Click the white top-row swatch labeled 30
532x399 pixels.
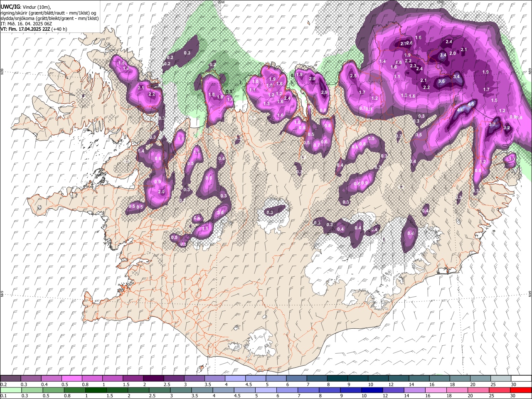pos(521,379)
